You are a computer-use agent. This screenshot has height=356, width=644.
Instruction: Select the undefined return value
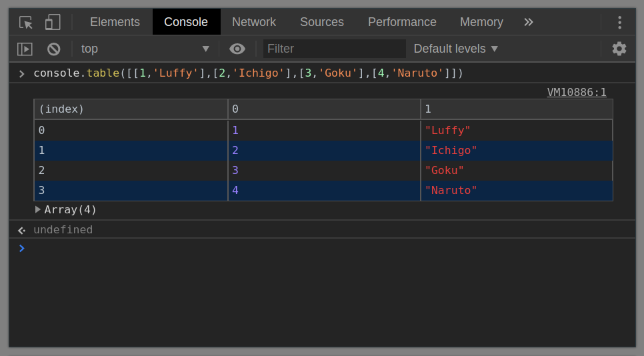tap(63, 230)
